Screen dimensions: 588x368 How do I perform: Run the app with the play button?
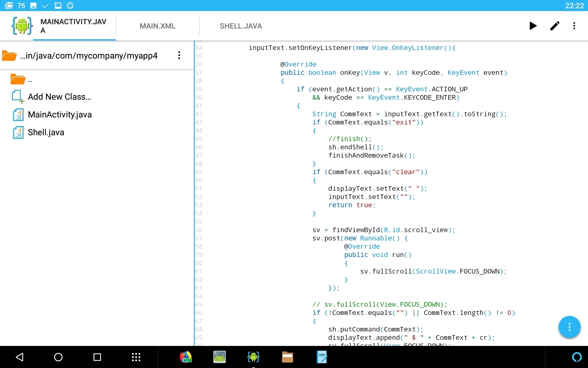coord(533,26)
